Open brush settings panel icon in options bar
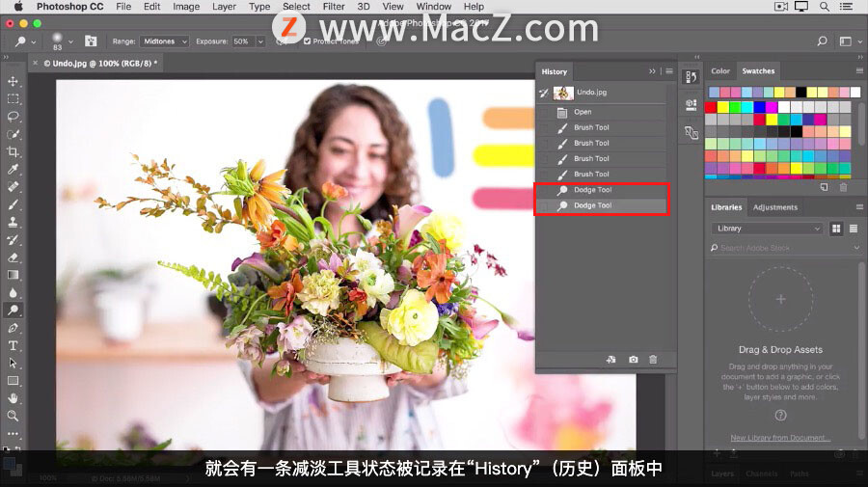Viewport: 868px width, 487px height. click(x=91, y=41)
